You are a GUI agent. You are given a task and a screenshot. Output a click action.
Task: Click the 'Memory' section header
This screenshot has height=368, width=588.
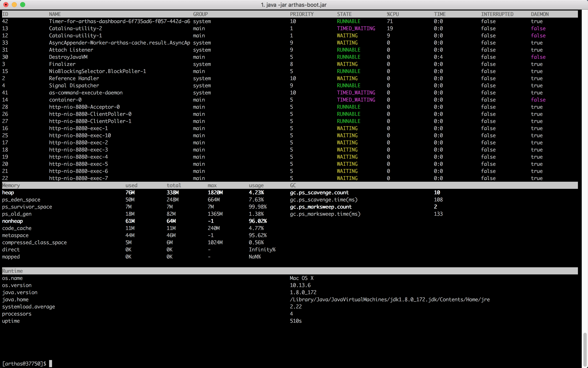(11, 185)
